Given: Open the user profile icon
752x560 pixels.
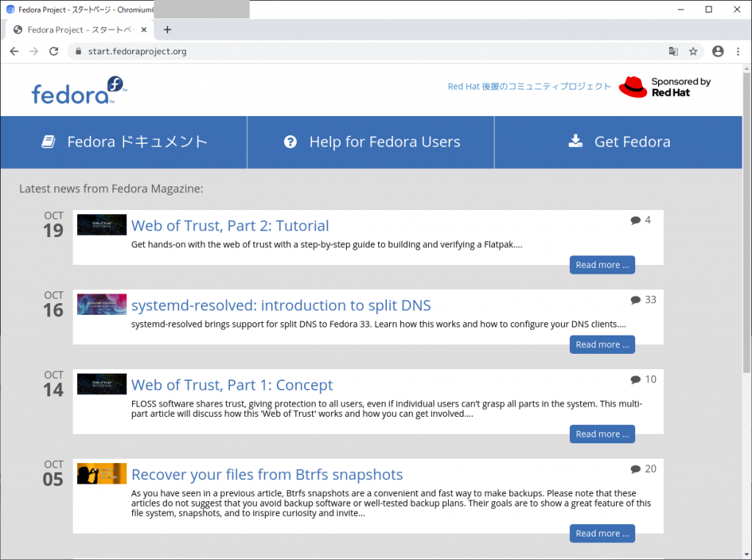Looking at the screenshot, I should (x=717, y=51).
